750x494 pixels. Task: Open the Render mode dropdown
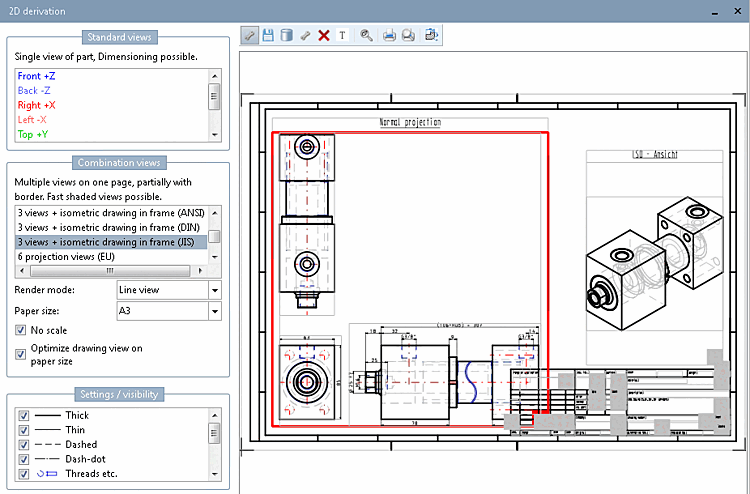point(215,290)
